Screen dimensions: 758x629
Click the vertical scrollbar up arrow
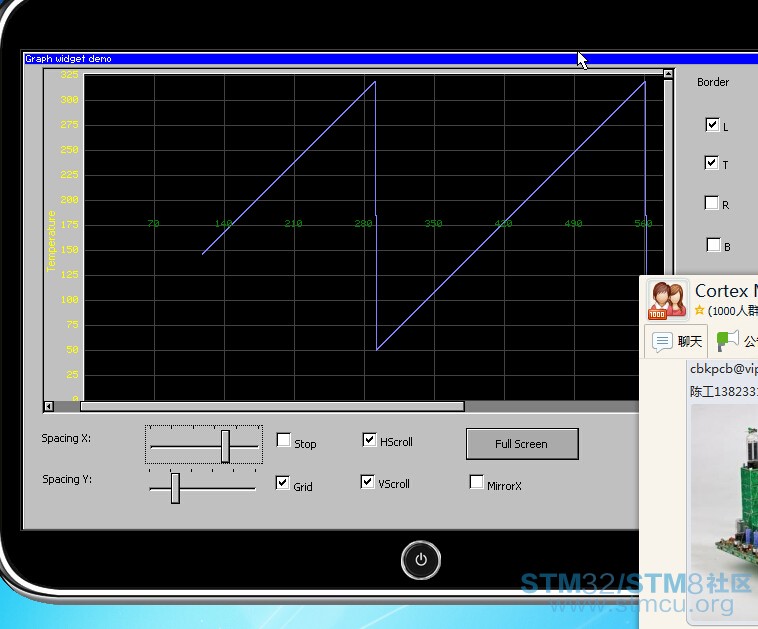coord(668,73)
